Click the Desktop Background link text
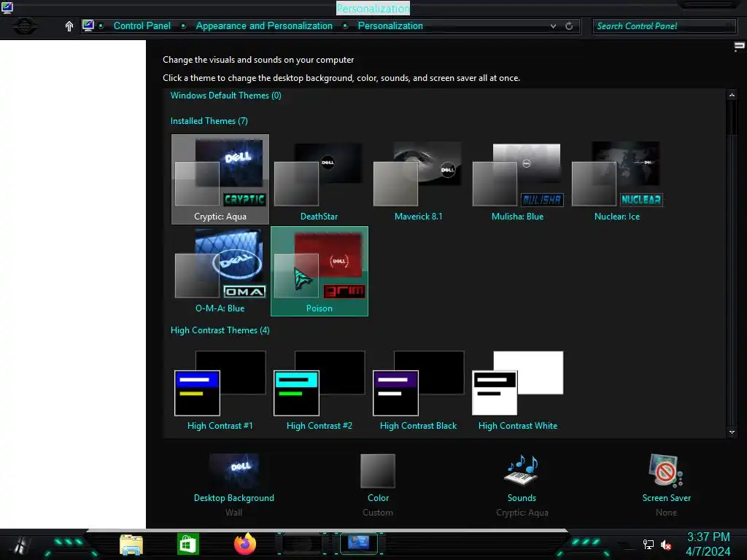The height and width of the screenshot is (560, 747). pos(234,497)
